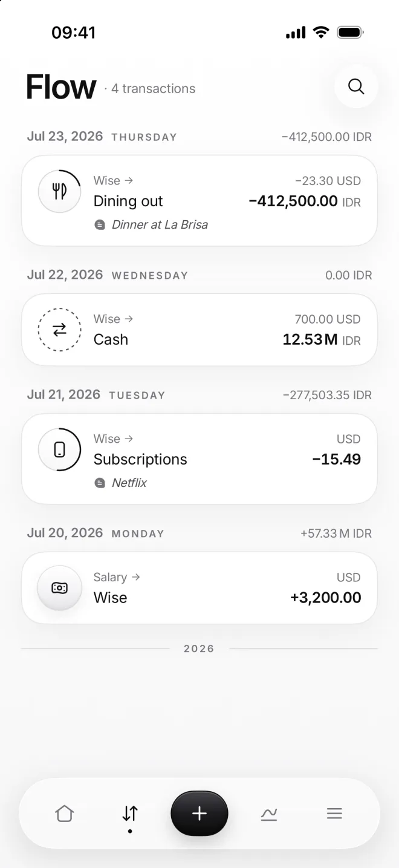Image resolution: width=399 pixels, height=868 pixels.
Task: Open the Subscriptions −15.49 USD transaction
Action: click(199, 458)
